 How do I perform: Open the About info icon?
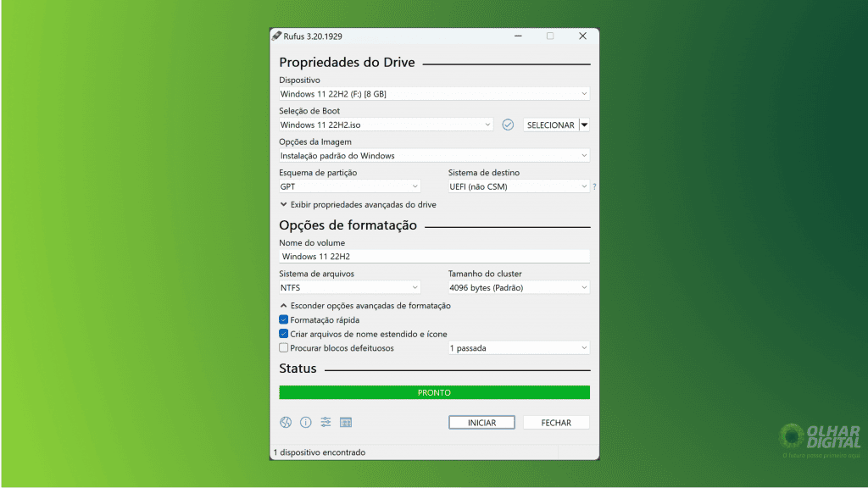tap(305, 422)
